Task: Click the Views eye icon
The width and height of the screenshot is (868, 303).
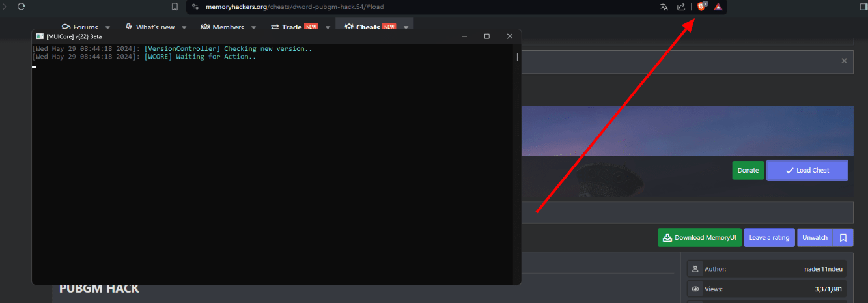Action: [x=695, y=289]
